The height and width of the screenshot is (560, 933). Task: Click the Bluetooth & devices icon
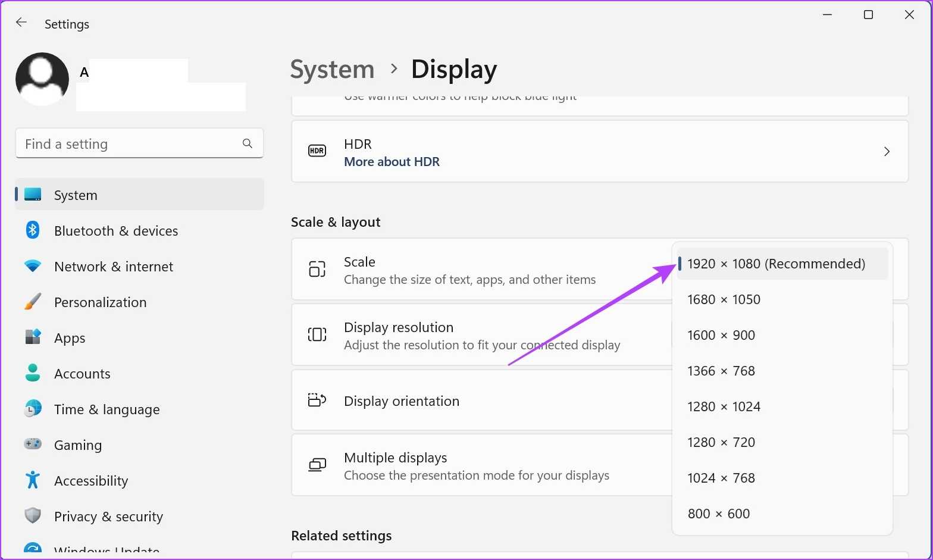(x=33, y=230)
